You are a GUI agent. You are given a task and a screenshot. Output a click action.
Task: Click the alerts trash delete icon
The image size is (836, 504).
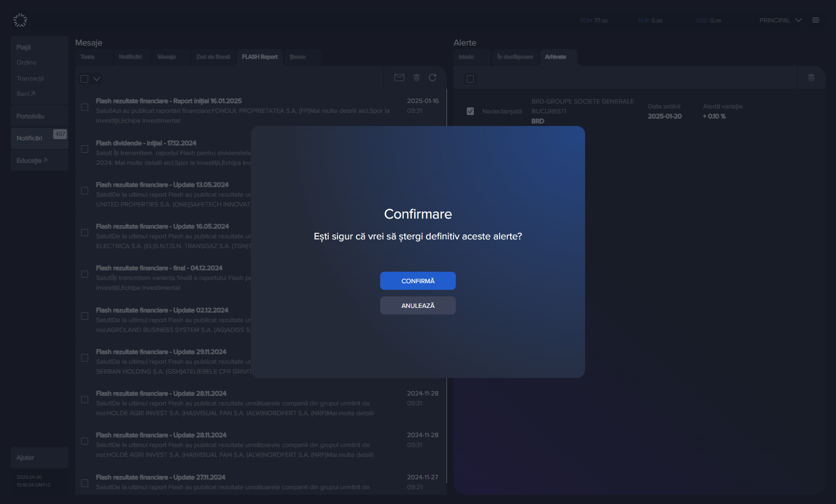tap(811, 78)
